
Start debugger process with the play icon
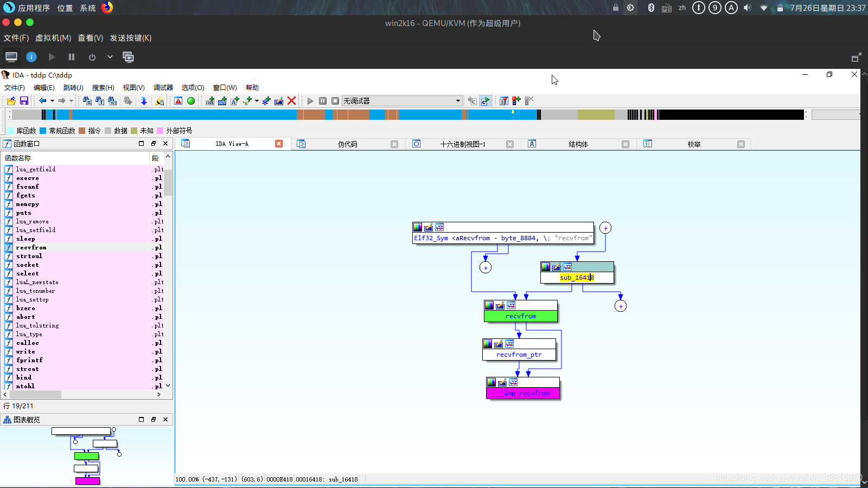(x=310, y=101)
